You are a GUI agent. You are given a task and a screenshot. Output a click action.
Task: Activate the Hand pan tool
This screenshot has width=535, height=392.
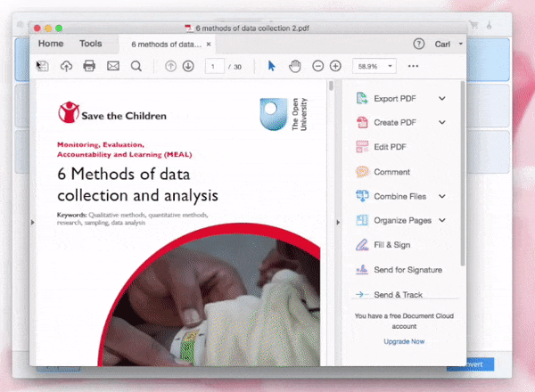tap(295, 66)
